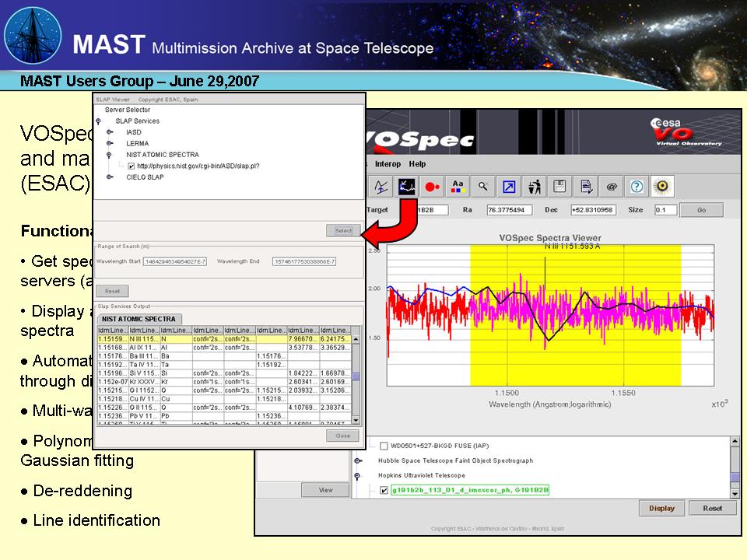
Task: Click the Select button in SLAP Viewer
Action: pyautogui.click(x=343, y=230)
